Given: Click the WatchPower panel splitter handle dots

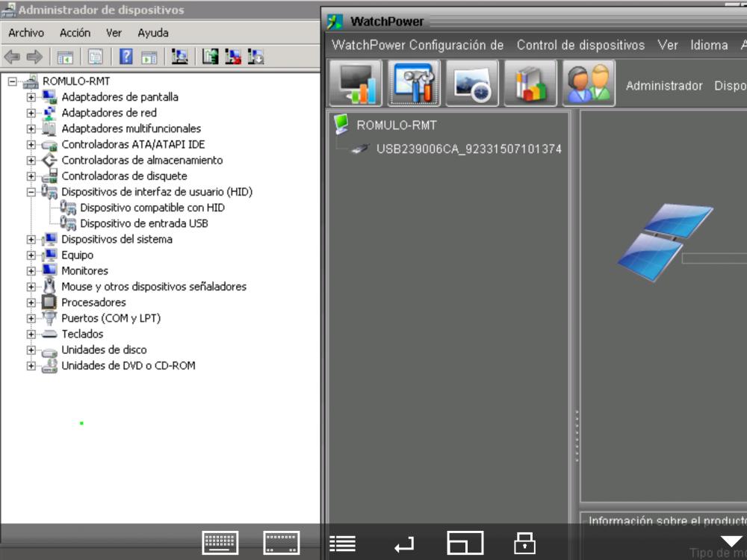Looking at the screenshot, I should coord(577,436).
